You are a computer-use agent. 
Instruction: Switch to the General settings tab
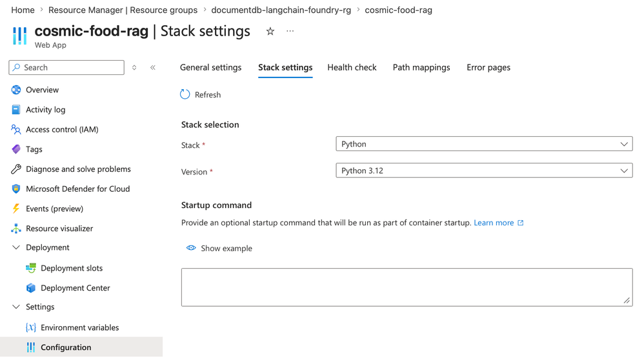[210, 67]
